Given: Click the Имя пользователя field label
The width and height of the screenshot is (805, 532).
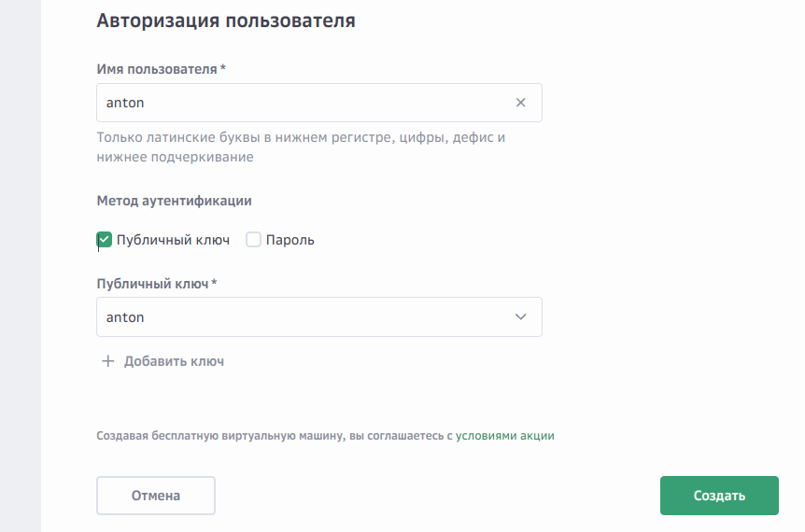Looking at the screenshot, I should tap(157, 69).
